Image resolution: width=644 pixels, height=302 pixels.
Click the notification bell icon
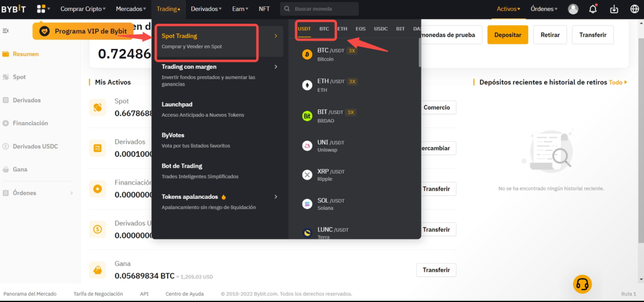[x=593, y=9]
